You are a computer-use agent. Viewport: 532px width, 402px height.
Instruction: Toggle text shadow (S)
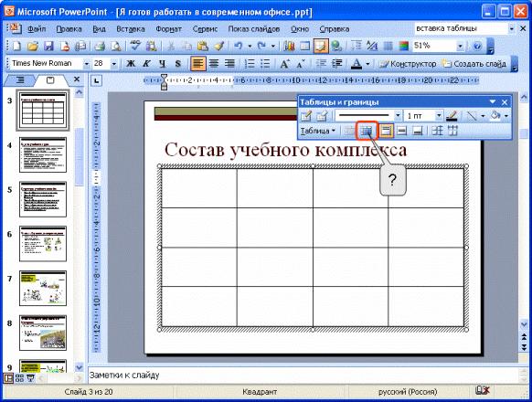[177, 64]
